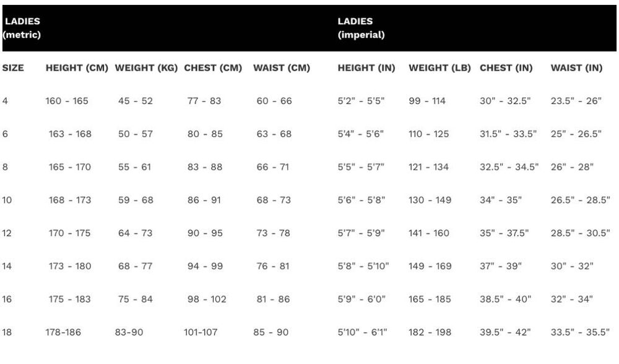Click the HEIGHT (CM) column header

77,68
